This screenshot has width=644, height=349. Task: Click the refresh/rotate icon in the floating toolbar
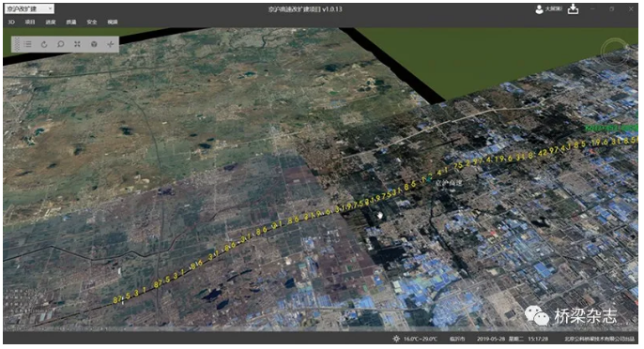44,44
